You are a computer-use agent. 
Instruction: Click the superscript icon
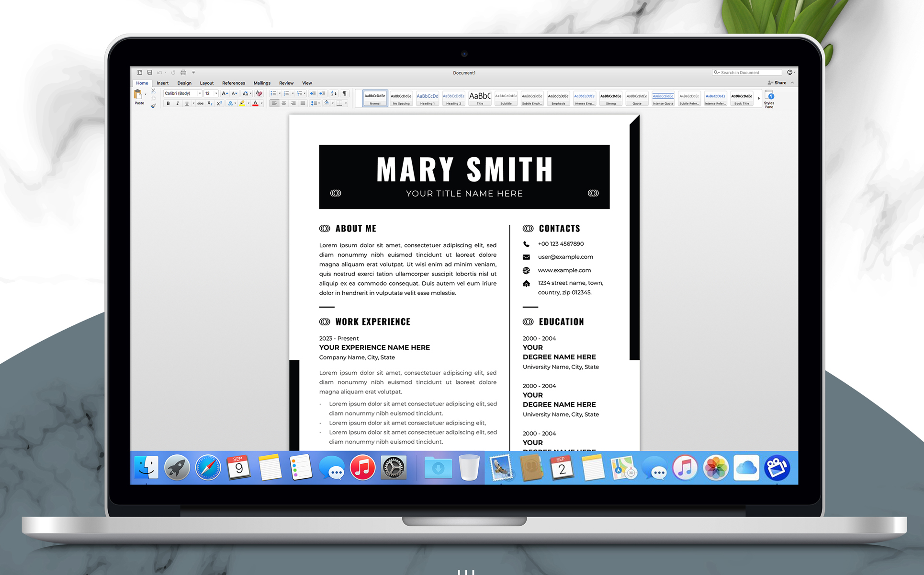click(x=219, y=103)
